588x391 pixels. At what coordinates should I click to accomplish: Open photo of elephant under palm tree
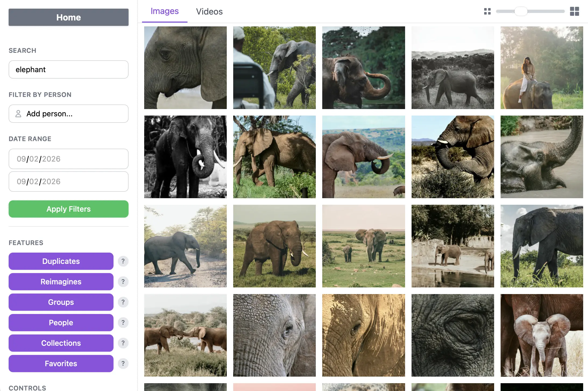coord(274,157)
